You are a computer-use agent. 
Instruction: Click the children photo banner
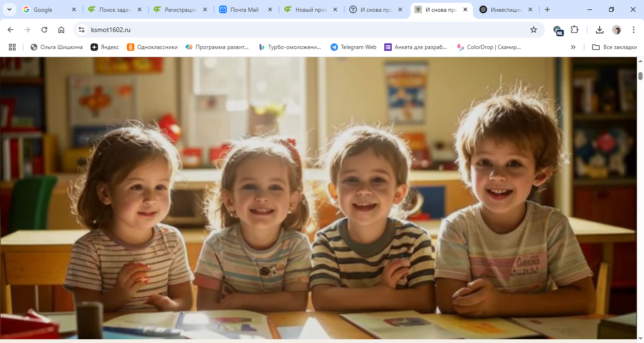[318, 198]
